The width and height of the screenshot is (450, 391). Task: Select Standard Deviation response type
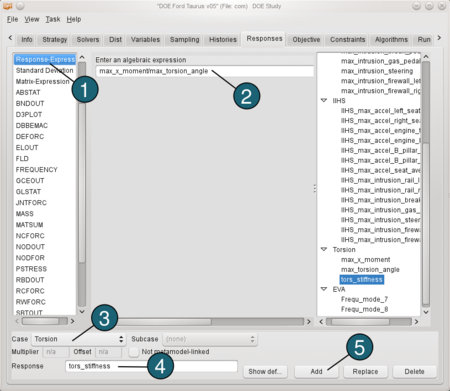[45, 71]
